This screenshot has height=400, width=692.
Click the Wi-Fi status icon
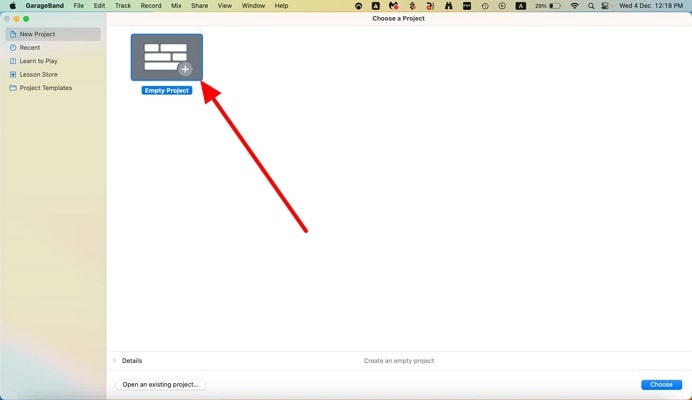click(x=574, y=6)
